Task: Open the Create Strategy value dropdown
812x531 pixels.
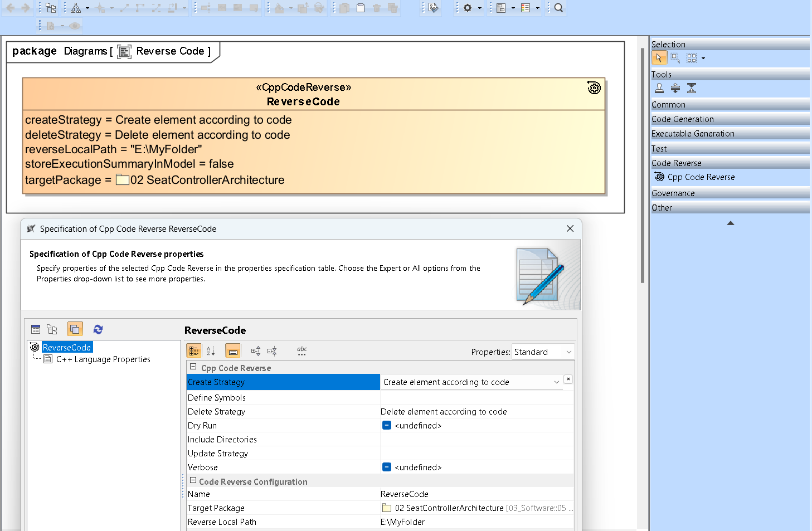Action: [556, 382]
